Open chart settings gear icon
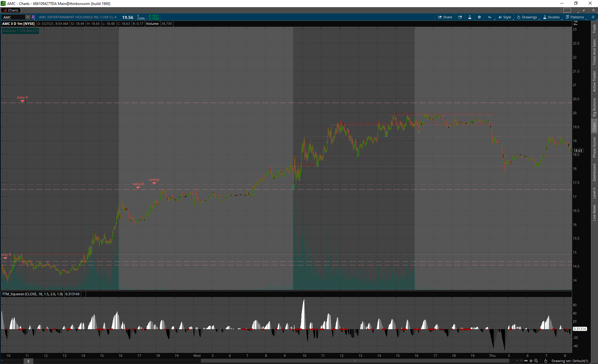The height and width of the screenshot is (364, 598). pos(479,17)
